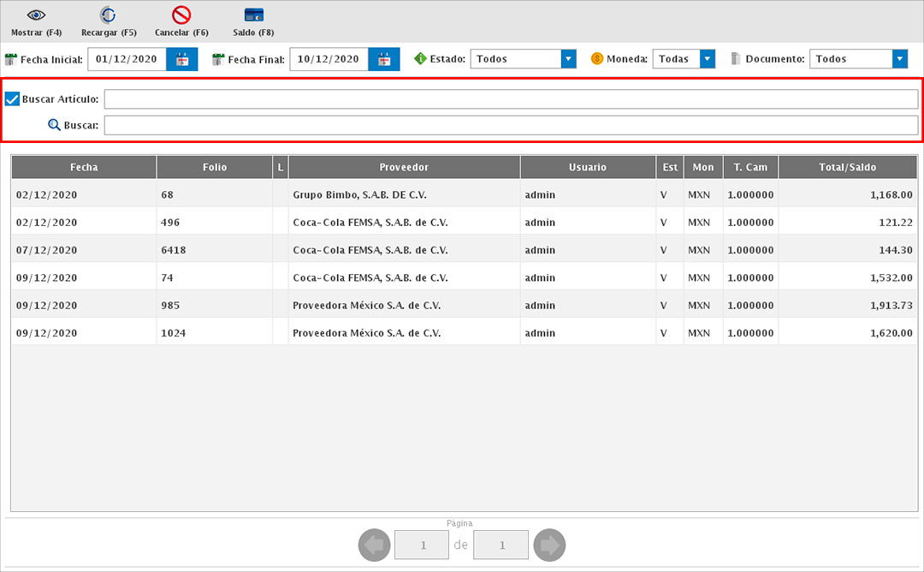Click the Fecha Inicial date field
The height and width of the screenshot is (572, 924).
(127, 59)
